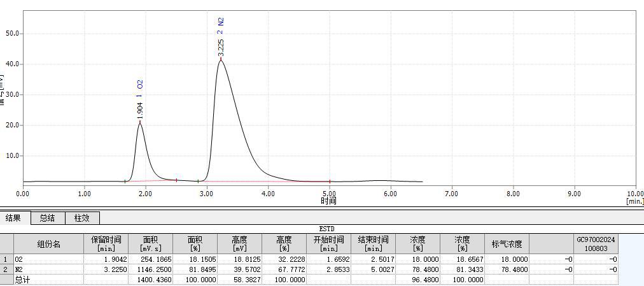Click the GC97002024 100803 column header
644x286 pixels.
tap(596, 244)
